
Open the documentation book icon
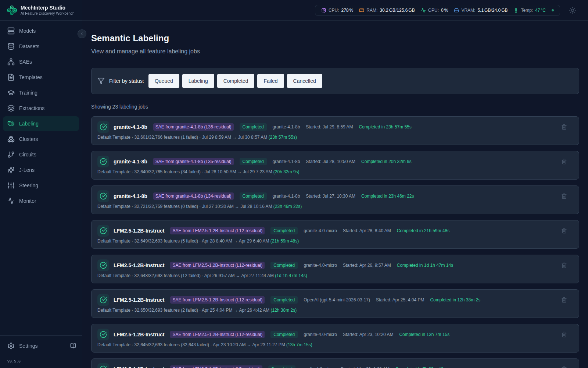click(73, 346)
